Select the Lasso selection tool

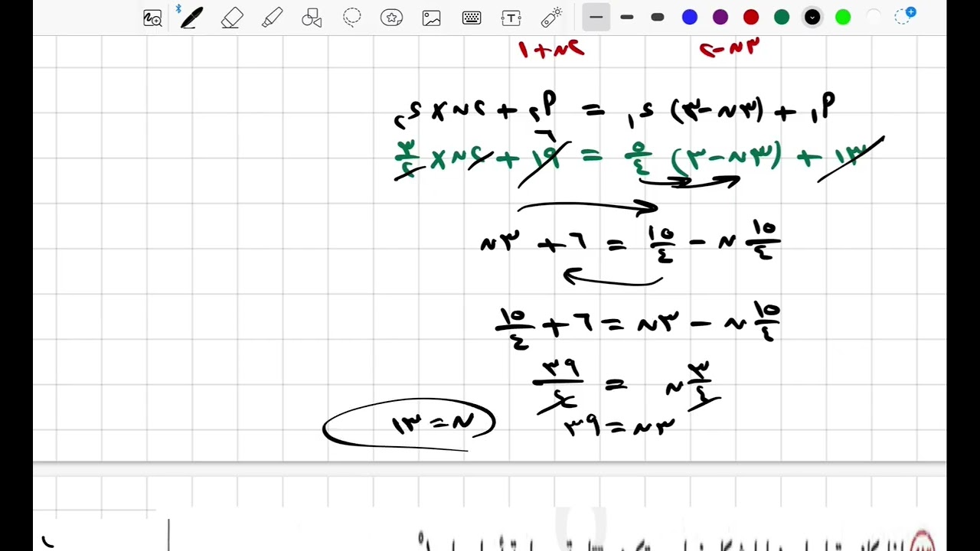351,18
